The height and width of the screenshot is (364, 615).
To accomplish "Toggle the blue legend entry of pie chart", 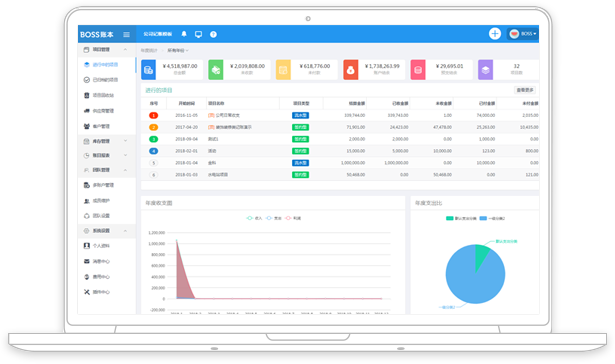I will (492, 218).
